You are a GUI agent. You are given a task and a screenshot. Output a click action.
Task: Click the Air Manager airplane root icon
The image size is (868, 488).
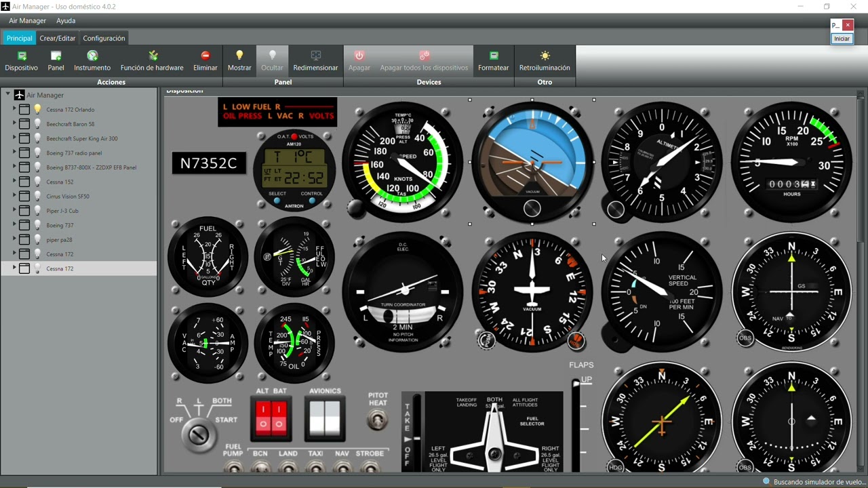[x=20, y=95]
